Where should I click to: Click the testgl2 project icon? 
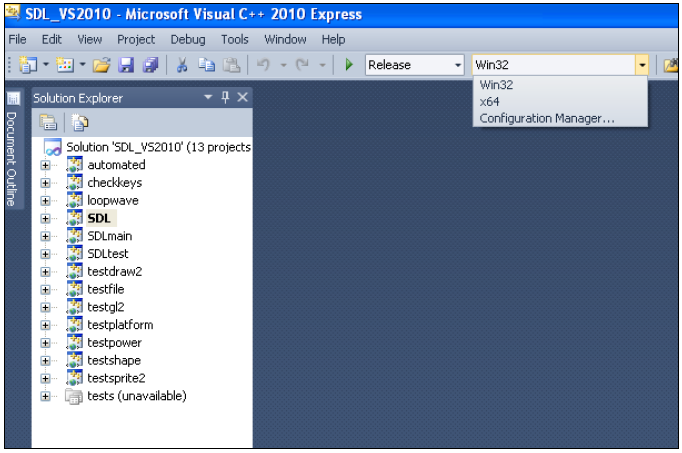(74, 307)
